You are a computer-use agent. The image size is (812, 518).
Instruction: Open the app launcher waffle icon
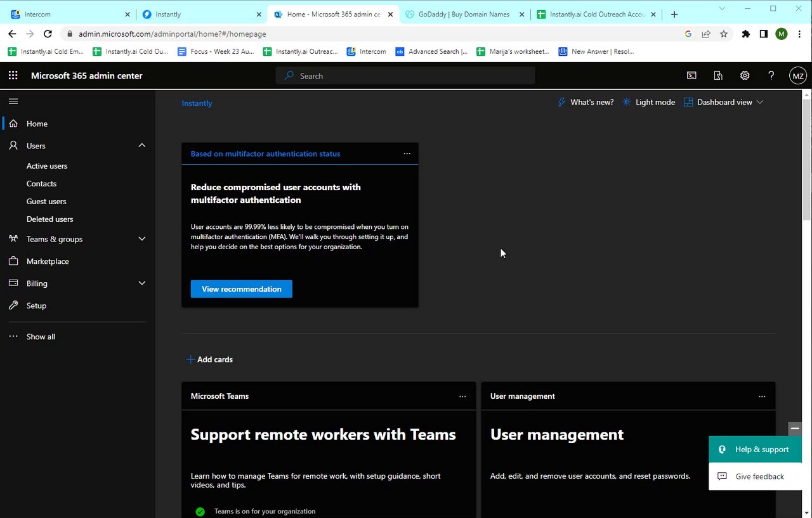click(x=13, y=75)
